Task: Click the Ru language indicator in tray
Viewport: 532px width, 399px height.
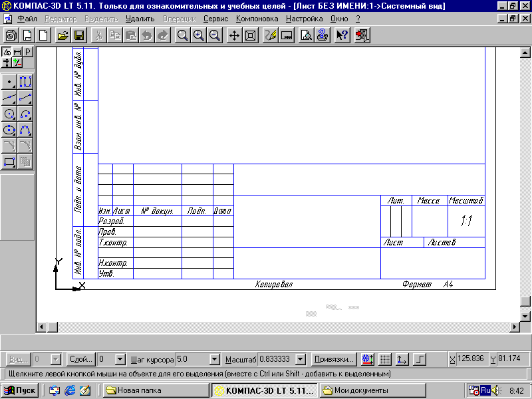Action: [x=485, y=390]
